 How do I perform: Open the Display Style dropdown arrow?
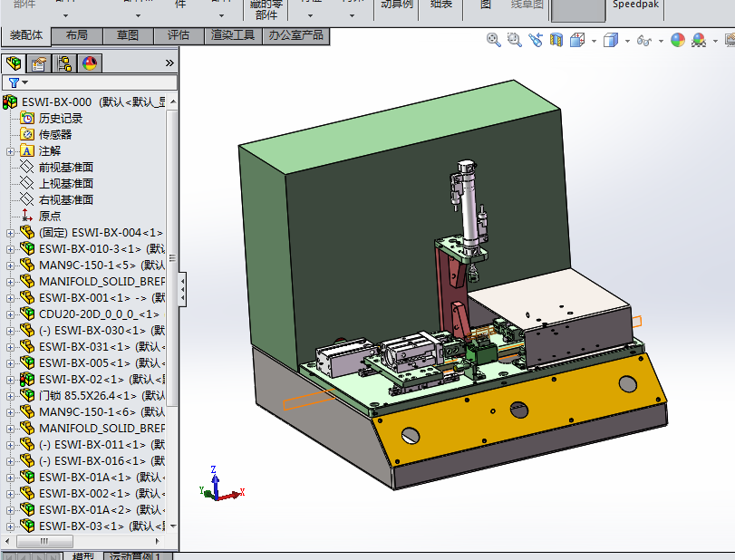625,41
